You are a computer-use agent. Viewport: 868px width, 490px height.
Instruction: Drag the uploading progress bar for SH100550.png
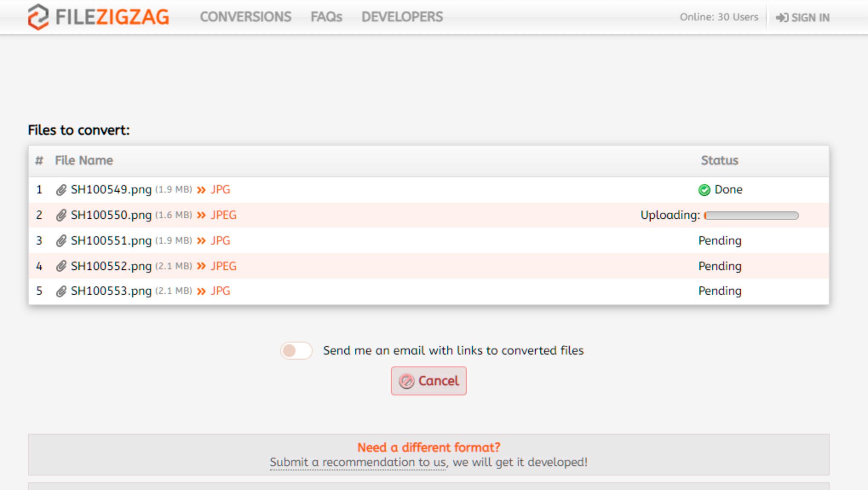point(751,215)
